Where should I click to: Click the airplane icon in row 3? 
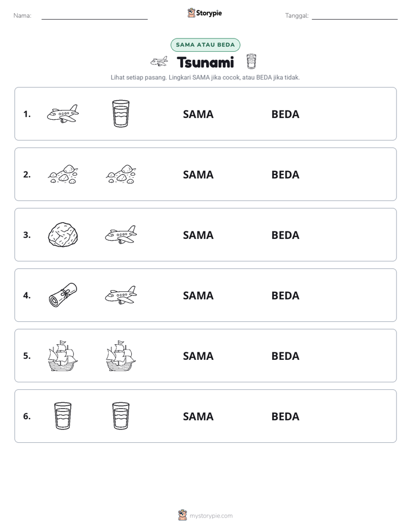tap(121, 234)
